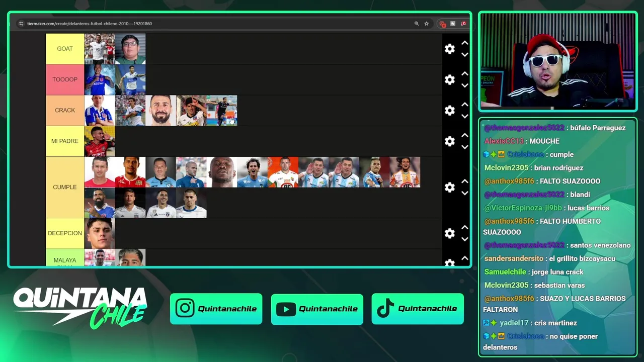Open TikTok Quintanachile button
This screenshot has width=644, height=362.
pyautogui.click(x=418, y=309)
